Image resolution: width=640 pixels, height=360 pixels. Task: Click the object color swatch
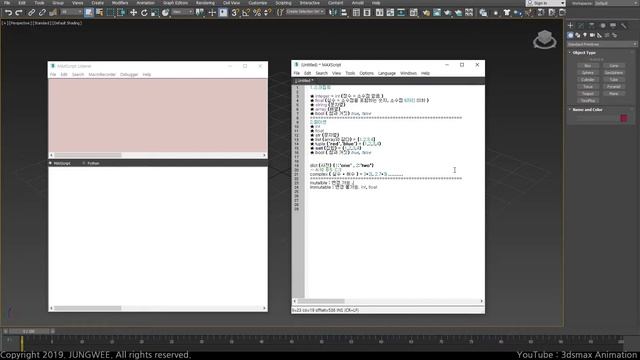624,118
